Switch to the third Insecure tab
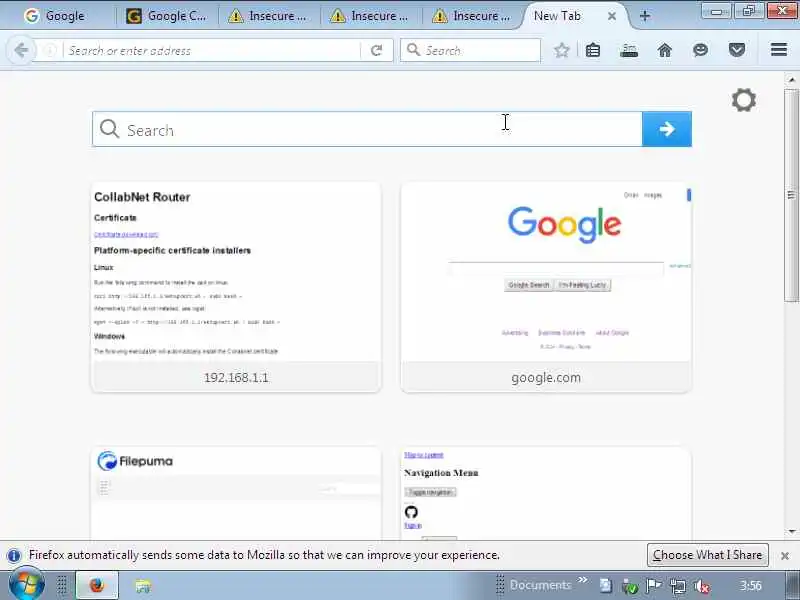This screenshot has height=600, width=800. 473,16
